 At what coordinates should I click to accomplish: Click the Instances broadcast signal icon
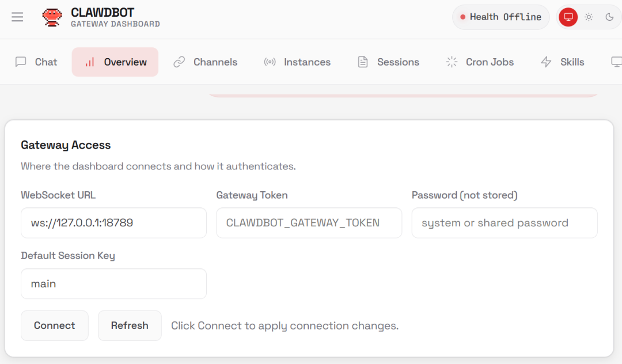(x=270, y=62)
